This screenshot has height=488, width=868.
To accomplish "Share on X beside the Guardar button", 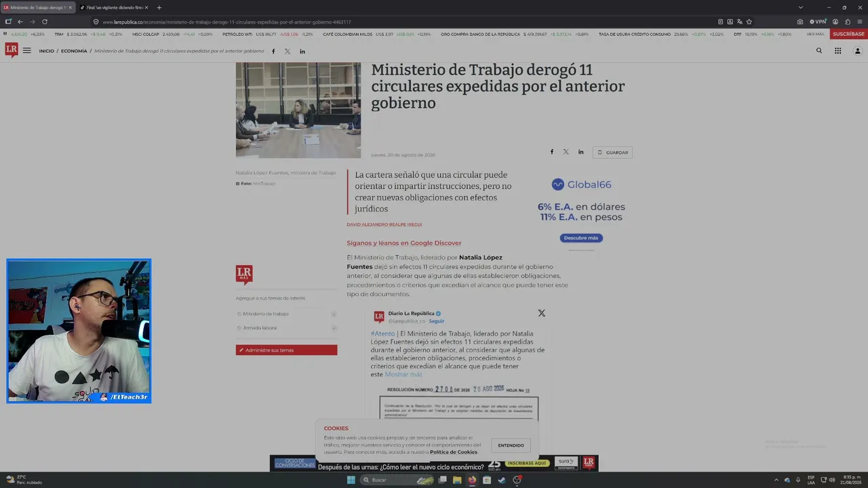I will pyautogui.click(x=566, y=152).
